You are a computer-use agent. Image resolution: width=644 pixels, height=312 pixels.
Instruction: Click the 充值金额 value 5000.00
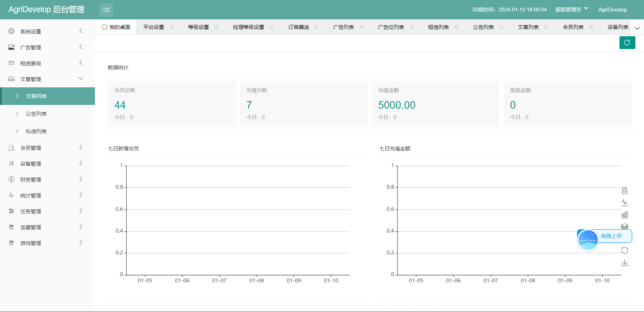(397, 105)
